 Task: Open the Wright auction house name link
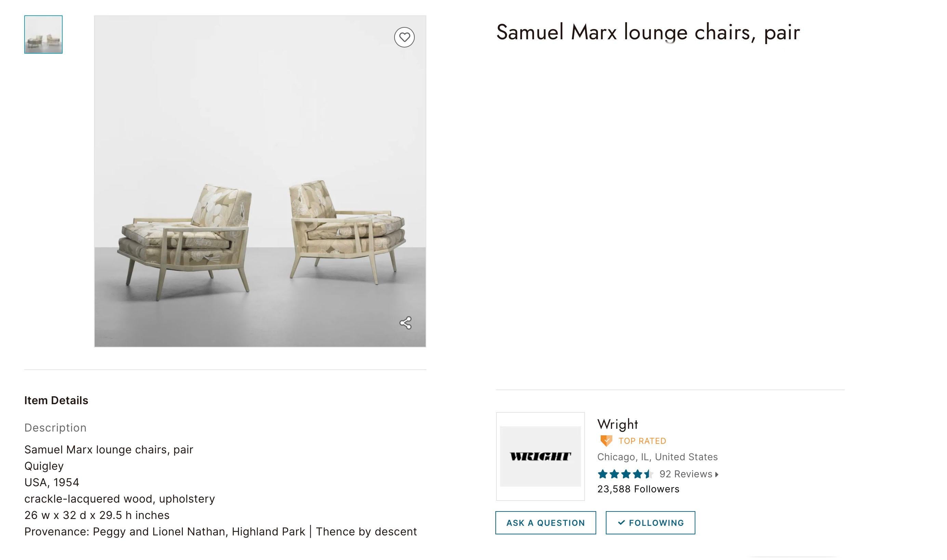point(617,425)
